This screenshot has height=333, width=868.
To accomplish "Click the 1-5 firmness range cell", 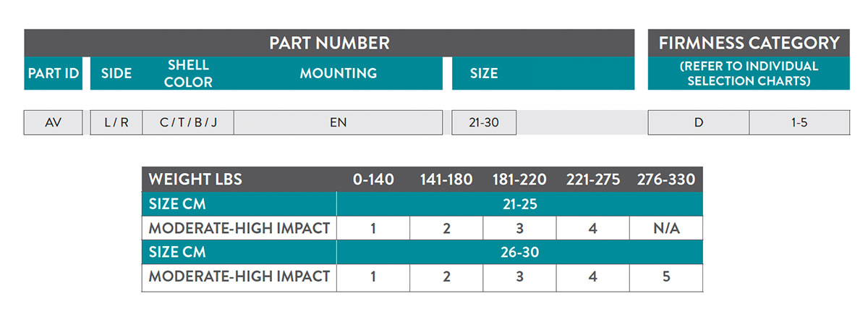I will tap(799, 122).
